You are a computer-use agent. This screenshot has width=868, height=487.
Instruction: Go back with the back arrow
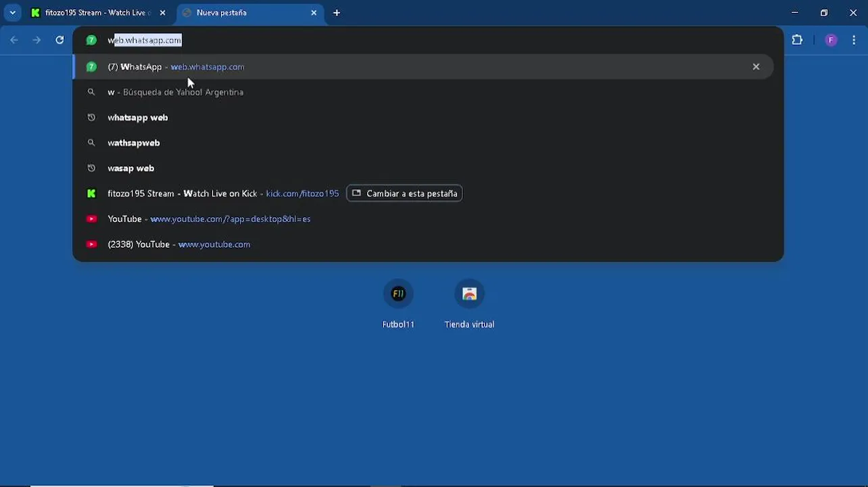click(14, 40)
